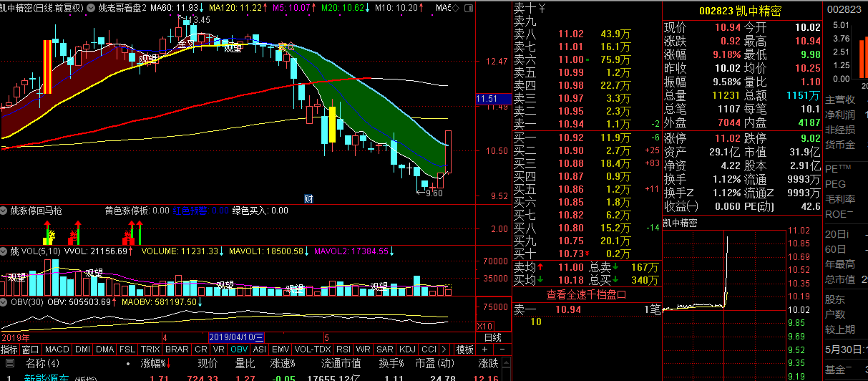Screen dimensions: 868x381
Task: Click the OBV(30) indicator title
Action: (26, 302)
